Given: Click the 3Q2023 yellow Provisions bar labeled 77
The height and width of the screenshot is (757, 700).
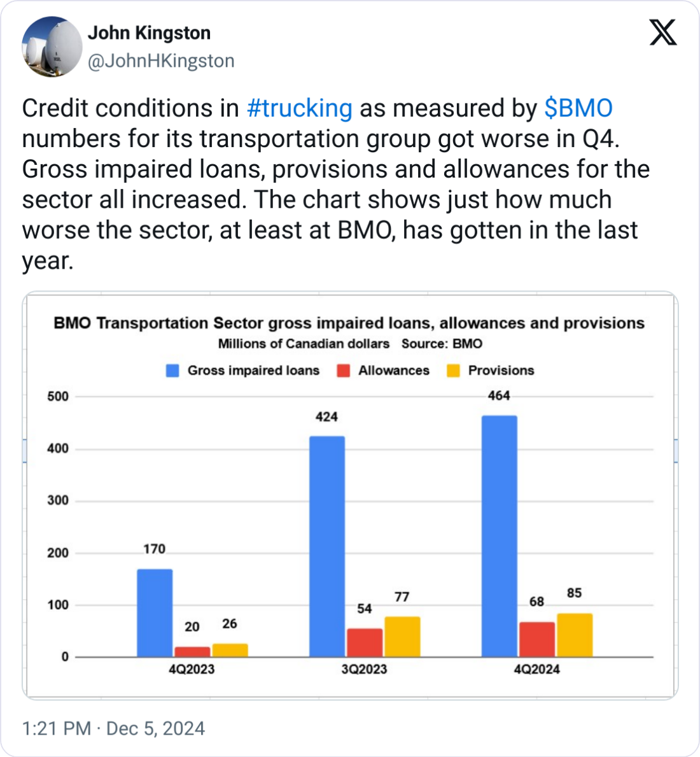Looking at the screenshot, I should click(x=402, y=637).
